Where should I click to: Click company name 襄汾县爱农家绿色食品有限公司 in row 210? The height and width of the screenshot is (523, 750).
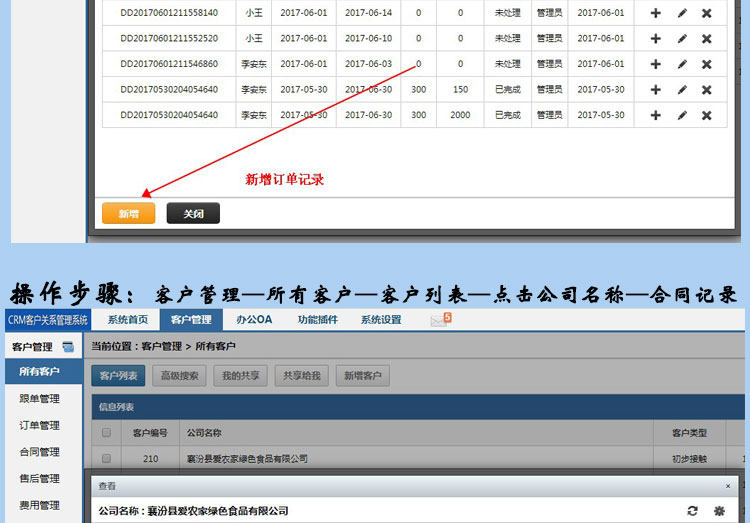[247, 459]
